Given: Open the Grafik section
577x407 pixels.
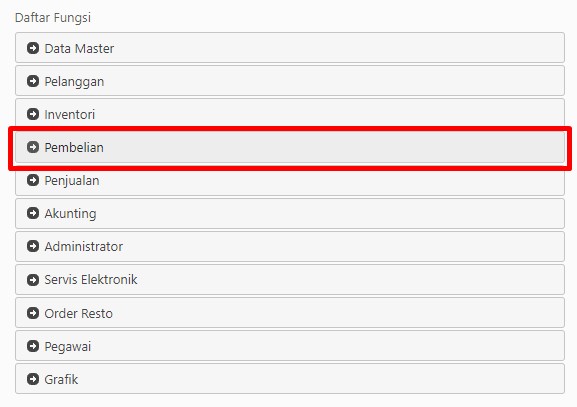Looking at the screenshot, I should point(290,379).
